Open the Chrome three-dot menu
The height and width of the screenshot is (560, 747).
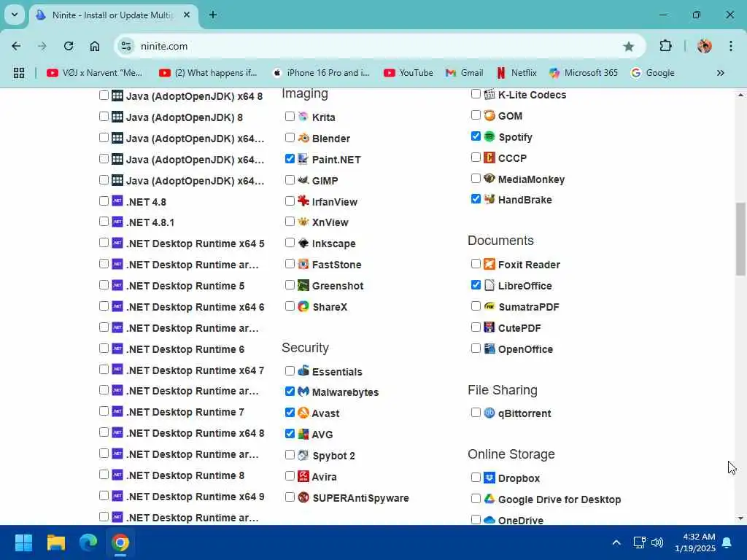[731, 46]
